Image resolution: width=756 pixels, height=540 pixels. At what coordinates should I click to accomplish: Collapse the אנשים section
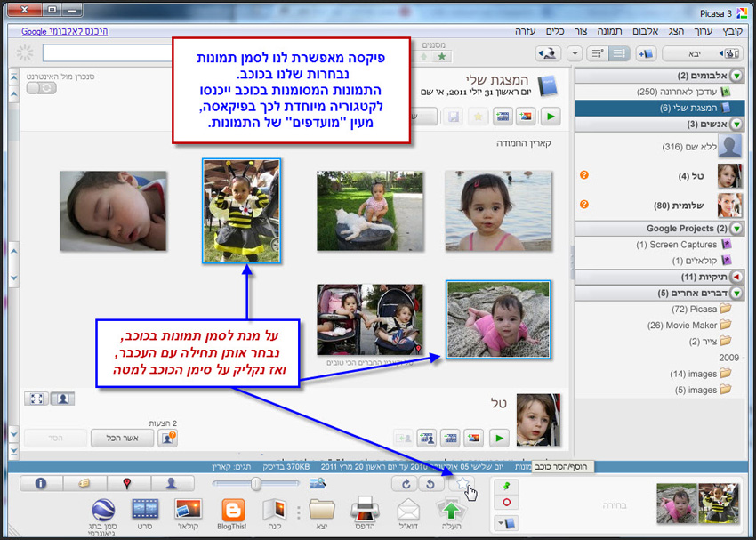736,125
